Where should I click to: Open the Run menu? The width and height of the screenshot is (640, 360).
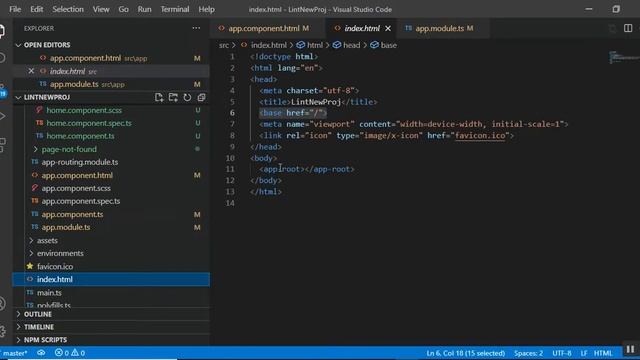tap(144, 9)
